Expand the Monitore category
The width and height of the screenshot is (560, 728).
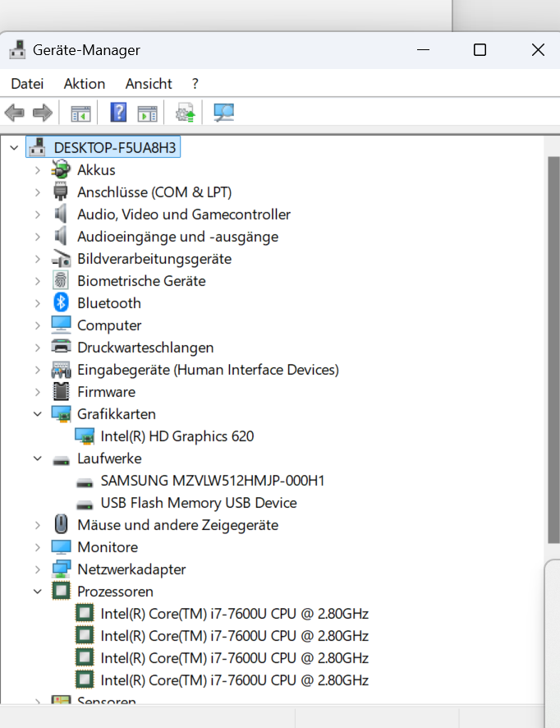(x=38, y=547)
